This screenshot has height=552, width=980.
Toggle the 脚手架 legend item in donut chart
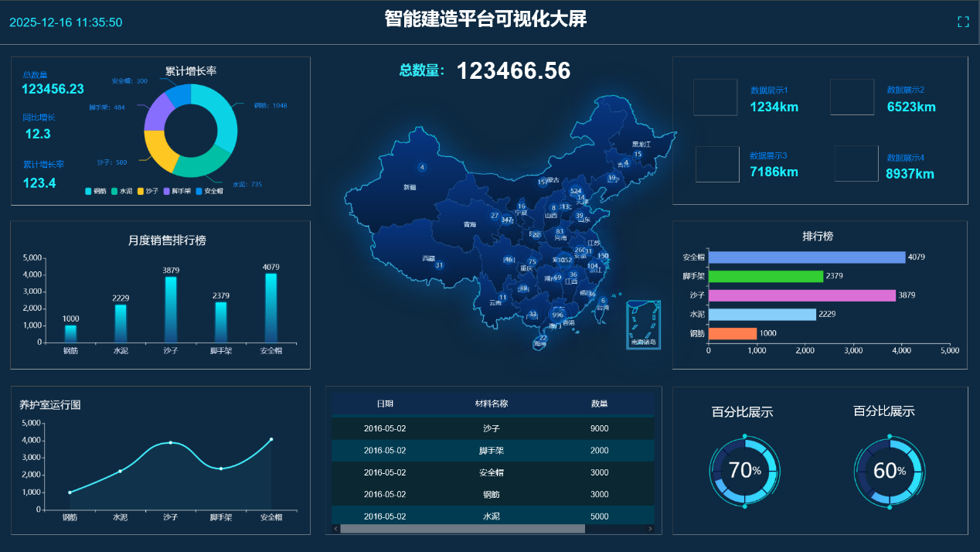[x=176, y=191]
